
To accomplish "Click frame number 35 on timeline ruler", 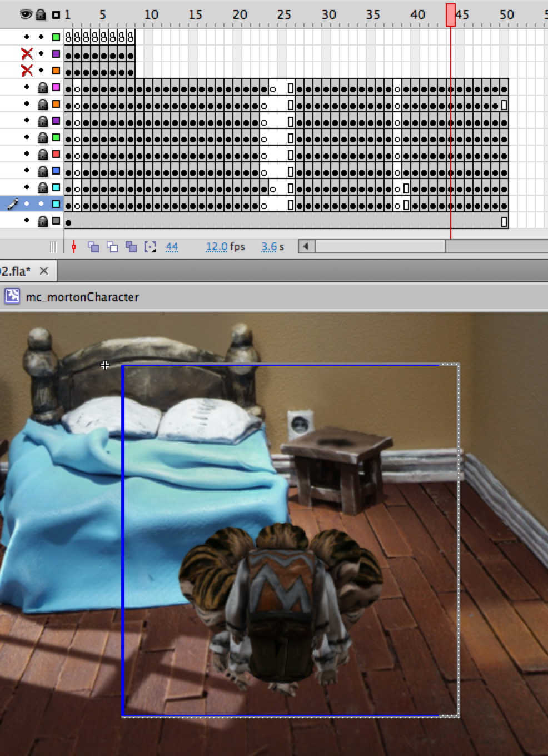I will 373,14.
